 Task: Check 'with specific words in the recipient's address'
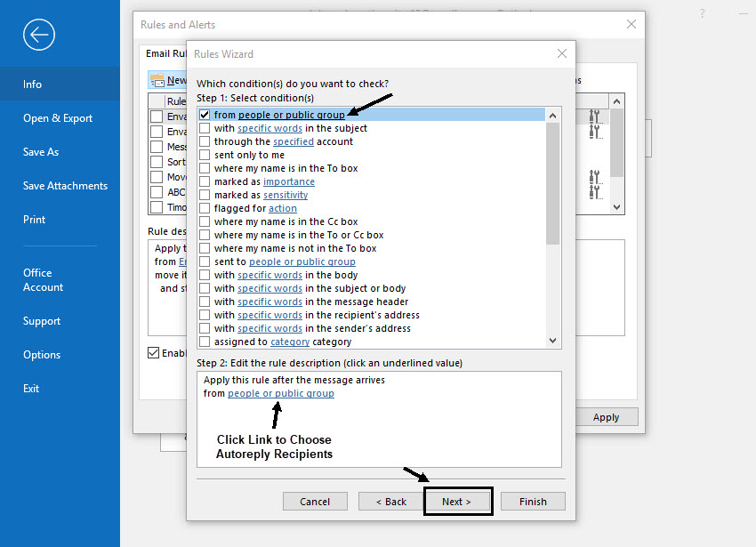point(205,315)
